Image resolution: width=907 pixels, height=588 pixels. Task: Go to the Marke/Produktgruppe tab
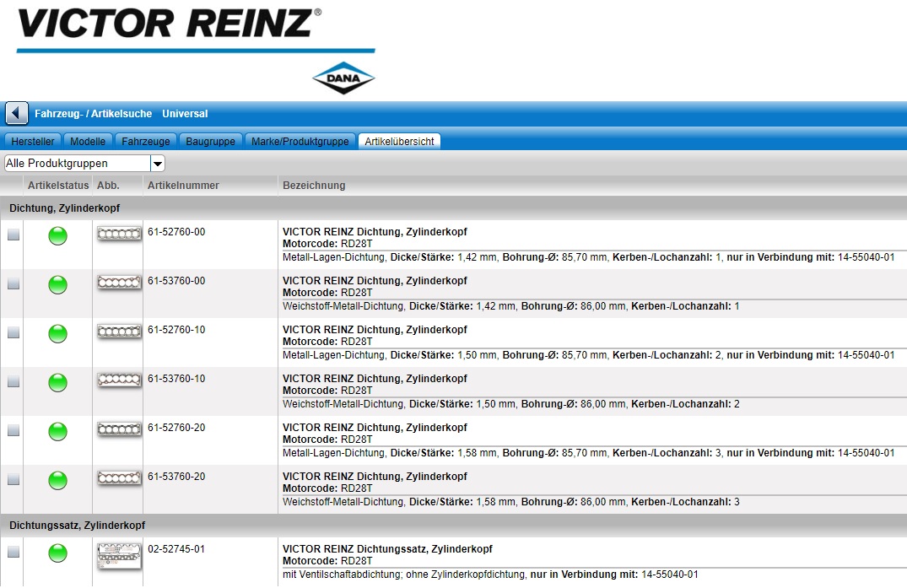[x=300, y=141]
